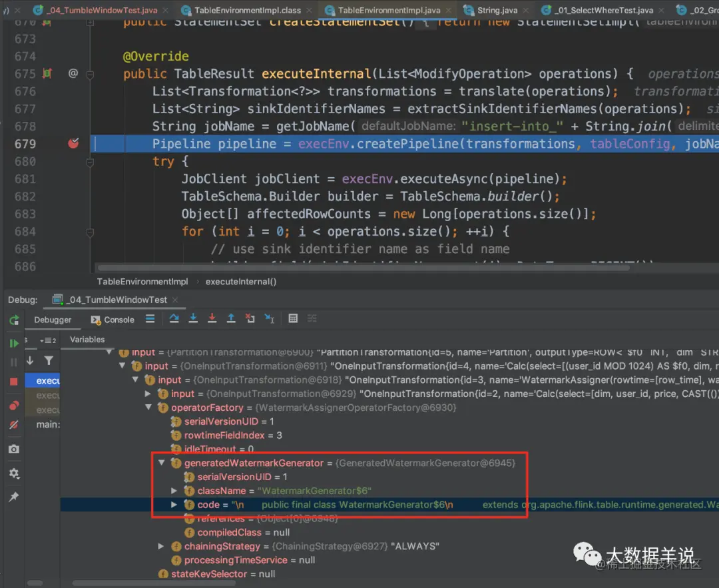Switch to _04_TumbleWindowTest.java editor tab
Screen dimensions: 719x588
(103, 10)
